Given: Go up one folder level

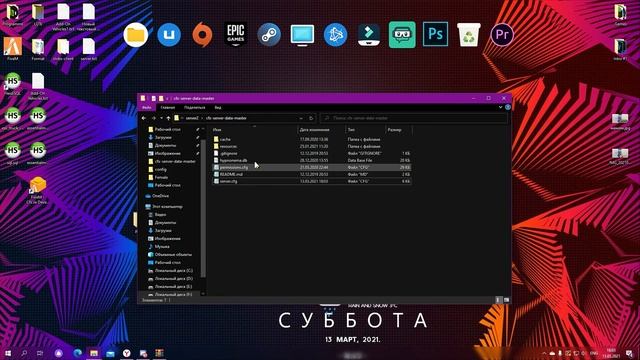Looking at the screenshot, I should (168, 118).
